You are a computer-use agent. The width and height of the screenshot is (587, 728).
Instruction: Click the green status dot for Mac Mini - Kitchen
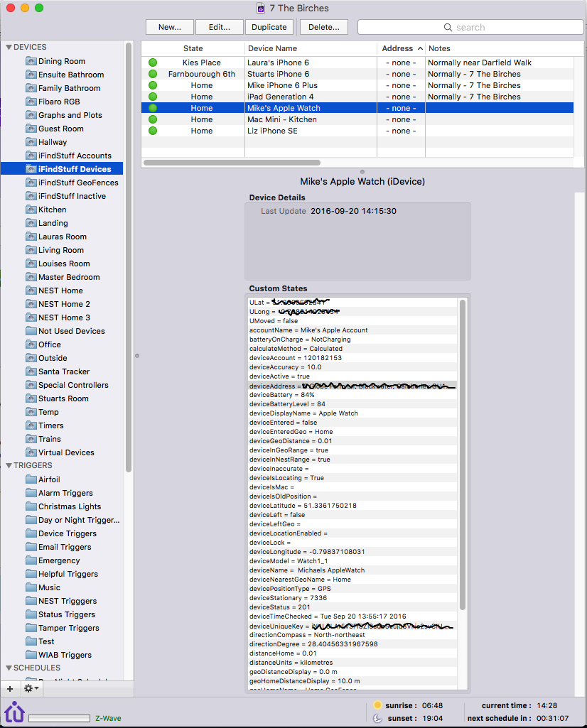point(153,119)
